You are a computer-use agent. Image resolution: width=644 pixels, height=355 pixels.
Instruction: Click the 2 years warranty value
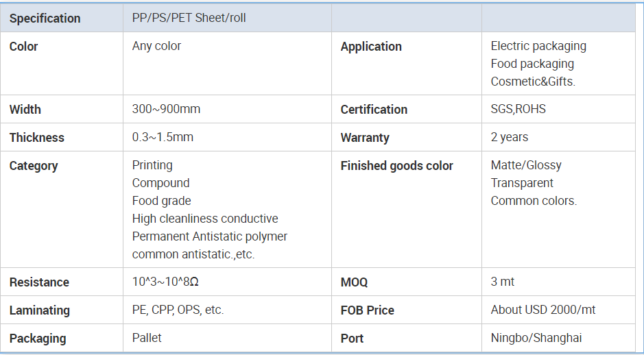coord(510,137)
